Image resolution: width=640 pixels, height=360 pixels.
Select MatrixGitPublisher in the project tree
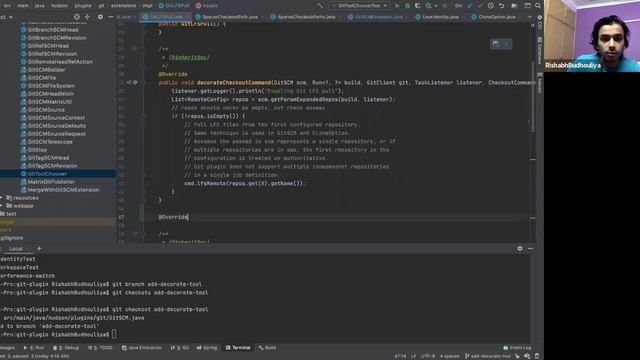click(x=51, y=182)
